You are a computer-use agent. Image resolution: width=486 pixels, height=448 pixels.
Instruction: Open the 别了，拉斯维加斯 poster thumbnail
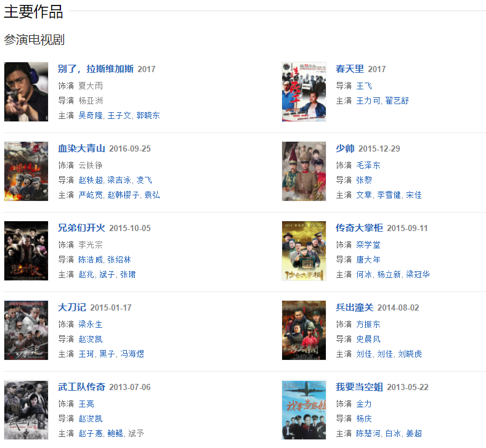[26, 92]
